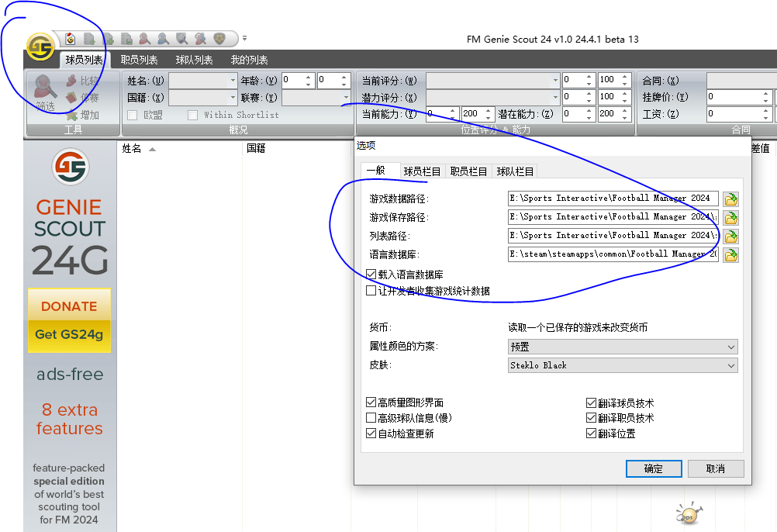Uncheck 翻译位置

591,434
